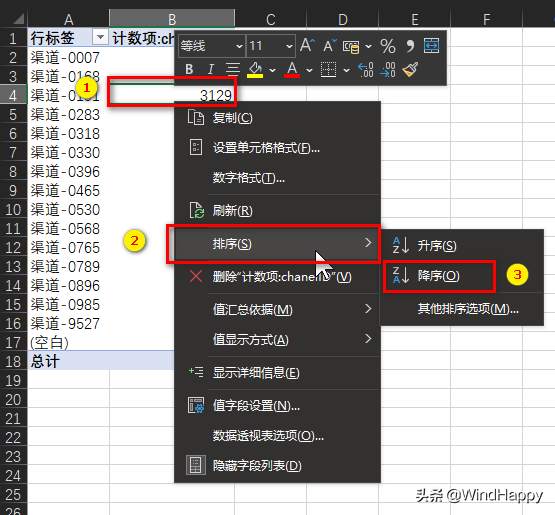Expand 值汇总依据(M) submenu
The width and height of the screenshot is (555, 515).
coord(278,310)
